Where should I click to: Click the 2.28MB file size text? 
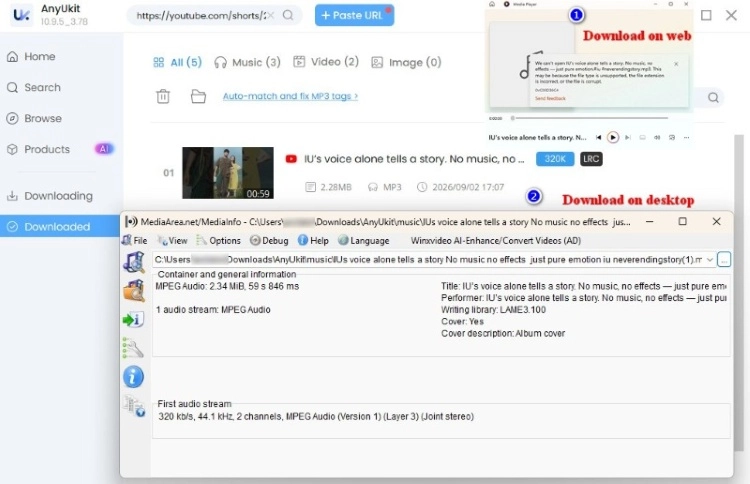pyautogui.click(x=336, y=187)
